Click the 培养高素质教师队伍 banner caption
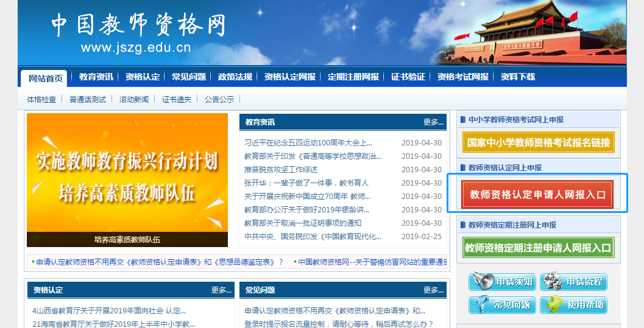The width and height of the screenshot is (644, 328). tap(127, 239)
